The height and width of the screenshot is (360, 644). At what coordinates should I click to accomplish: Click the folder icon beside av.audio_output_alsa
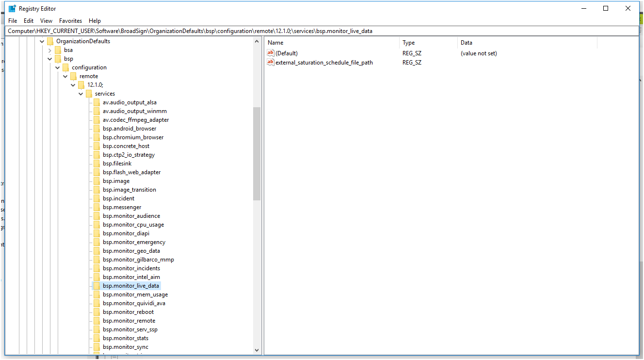(97, 102)
